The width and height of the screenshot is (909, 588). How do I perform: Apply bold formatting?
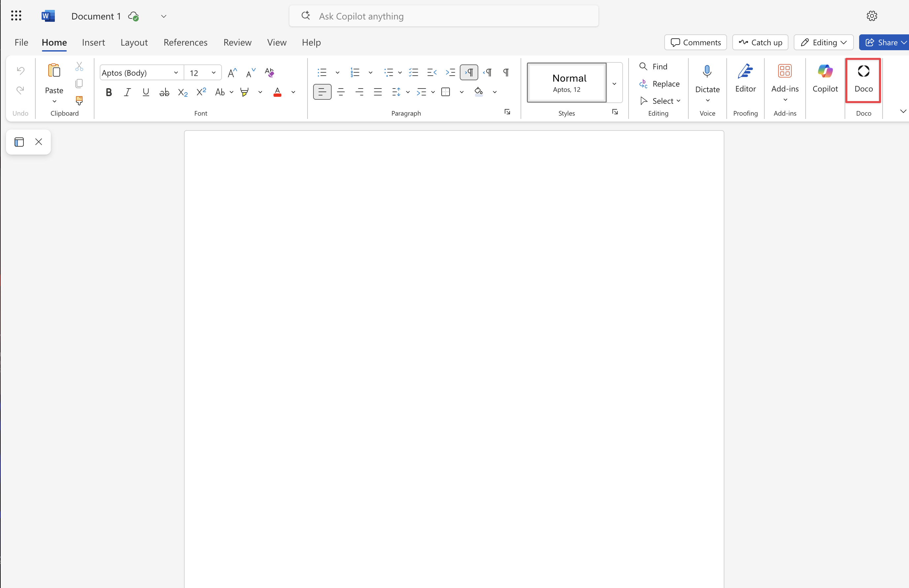(x=108, y=92)
